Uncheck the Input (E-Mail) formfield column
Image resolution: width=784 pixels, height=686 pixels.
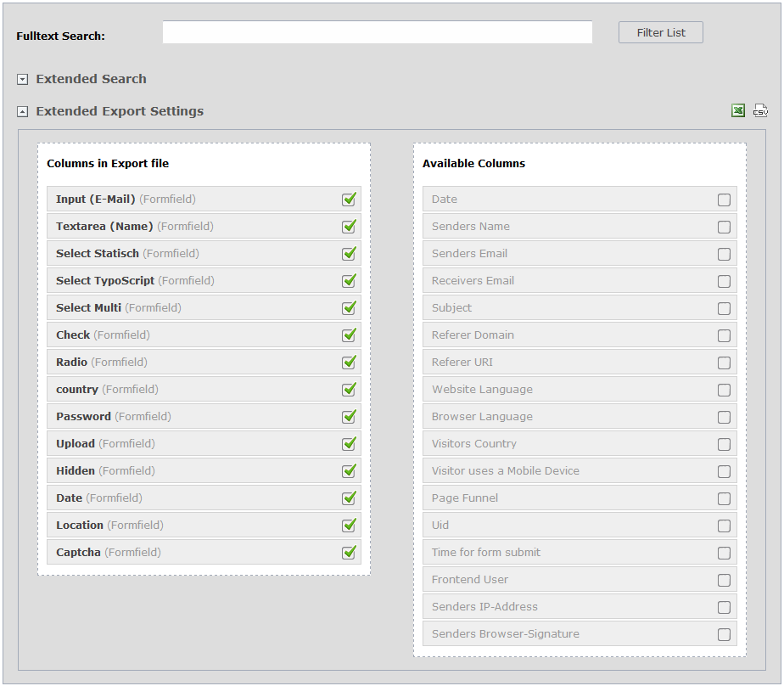click(349, 200)
